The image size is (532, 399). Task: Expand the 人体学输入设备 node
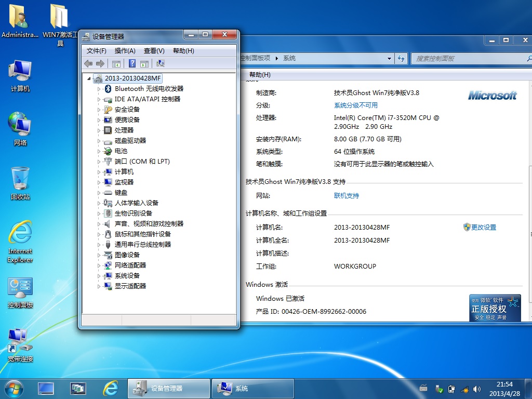[99, 203]
